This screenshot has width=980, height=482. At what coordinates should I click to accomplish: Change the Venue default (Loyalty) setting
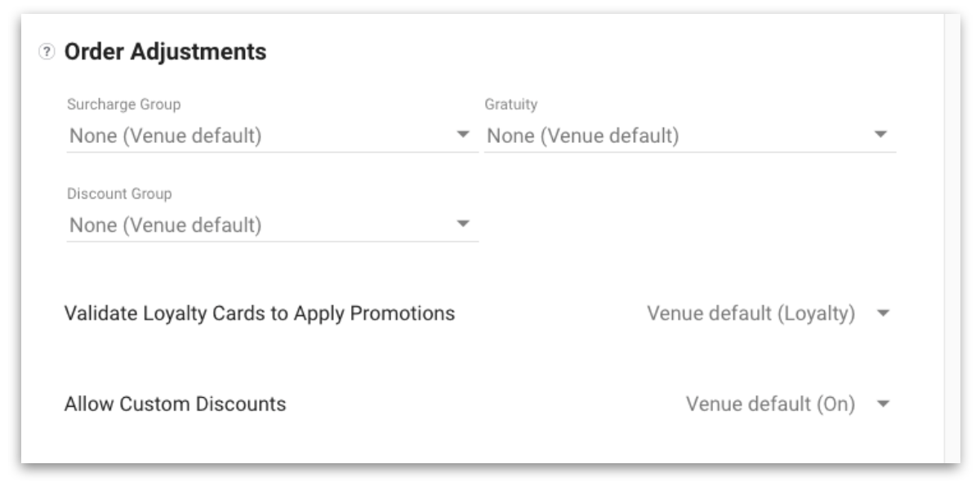[767, 314]
